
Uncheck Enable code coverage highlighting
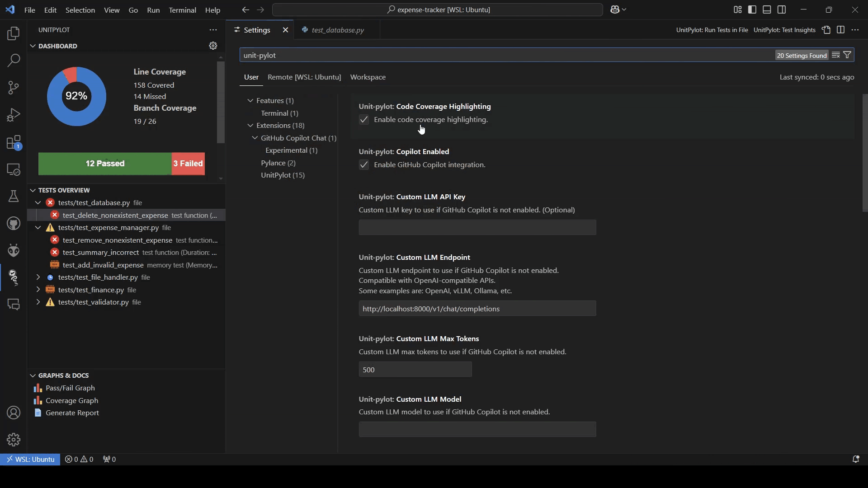point(364,120)
